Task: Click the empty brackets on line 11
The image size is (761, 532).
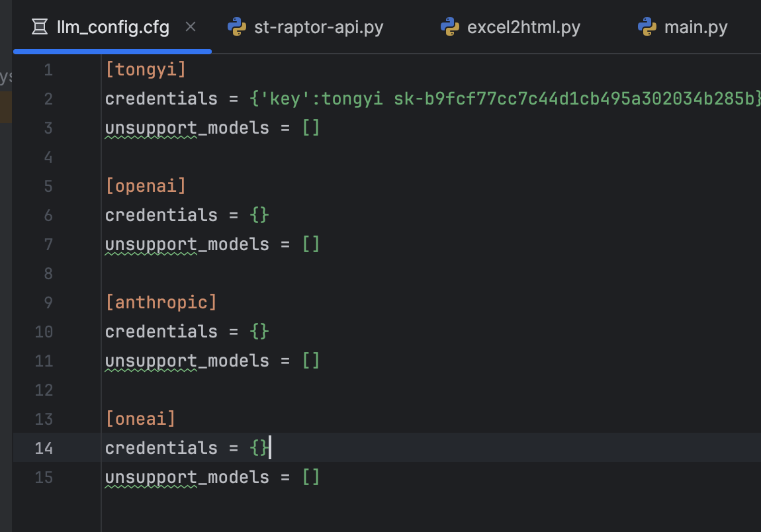Action: (310, 361)
